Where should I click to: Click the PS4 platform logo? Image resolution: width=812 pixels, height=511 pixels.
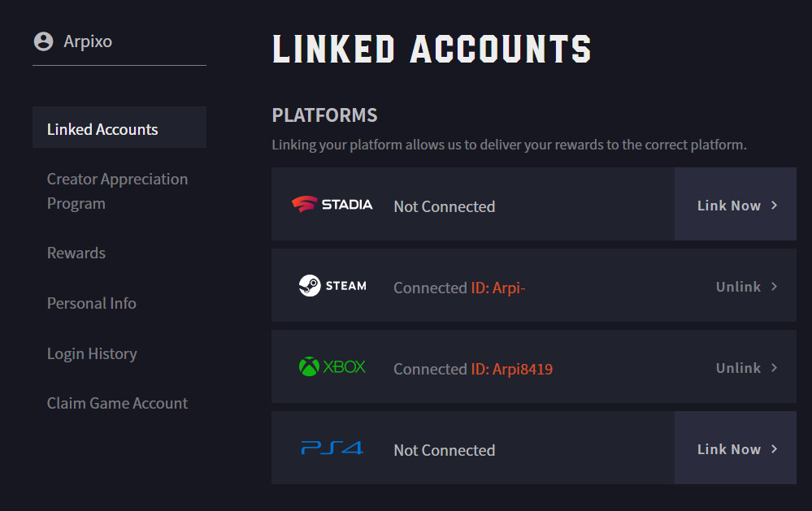[x=332, y=448]
